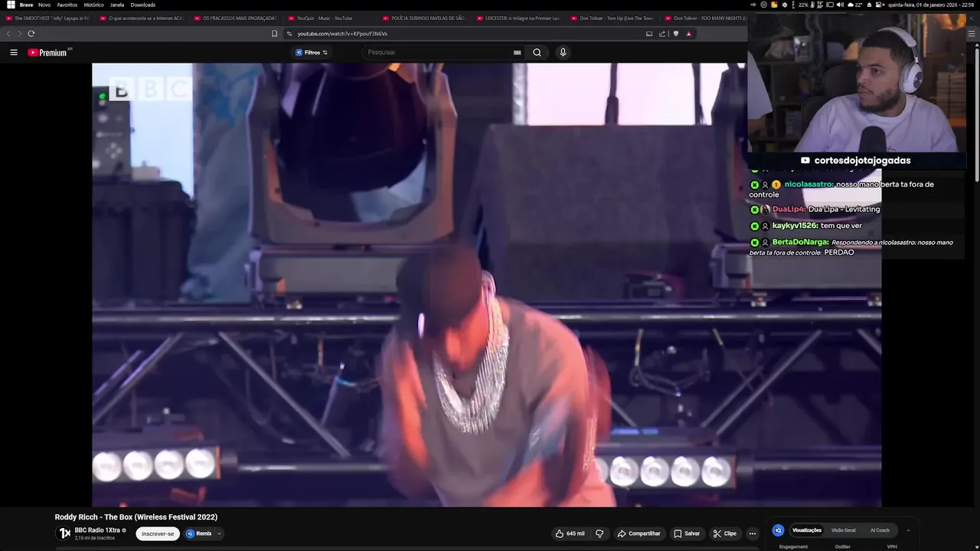
Task: Bookmark this page using the bookmark icon
Action: 275,34
